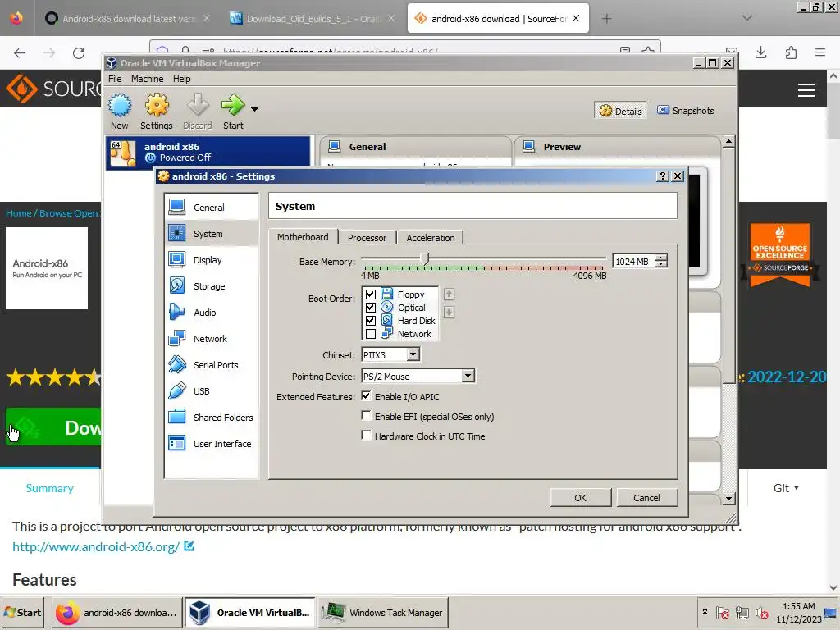Click the Details button
The height and width of the screenshot is (630, 840).
point(620,111)
